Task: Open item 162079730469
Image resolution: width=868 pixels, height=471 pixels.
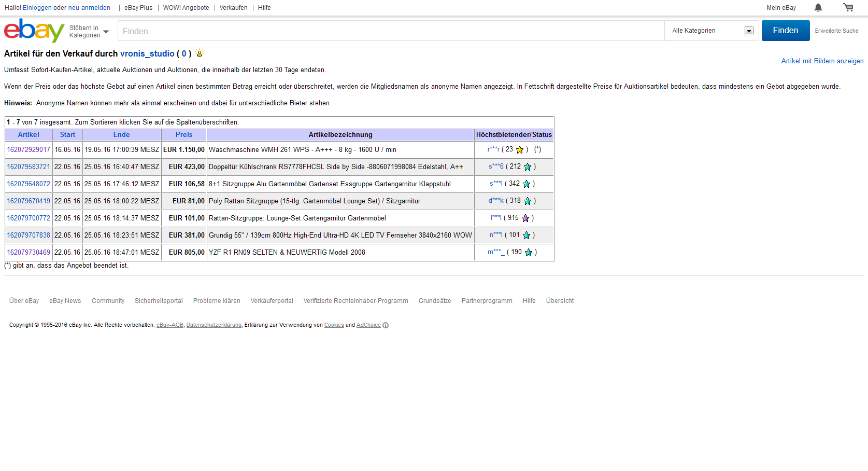Action: (x=29, y=252)
